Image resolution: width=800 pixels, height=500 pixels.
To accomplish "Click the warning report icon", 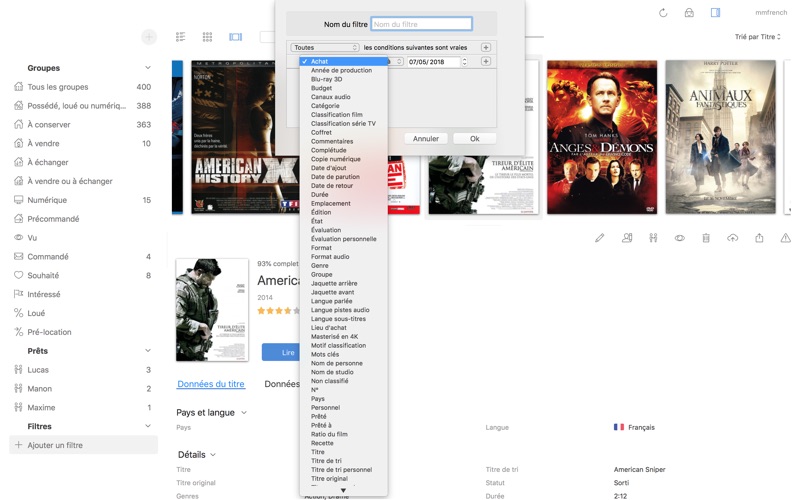I will point(785,238).
